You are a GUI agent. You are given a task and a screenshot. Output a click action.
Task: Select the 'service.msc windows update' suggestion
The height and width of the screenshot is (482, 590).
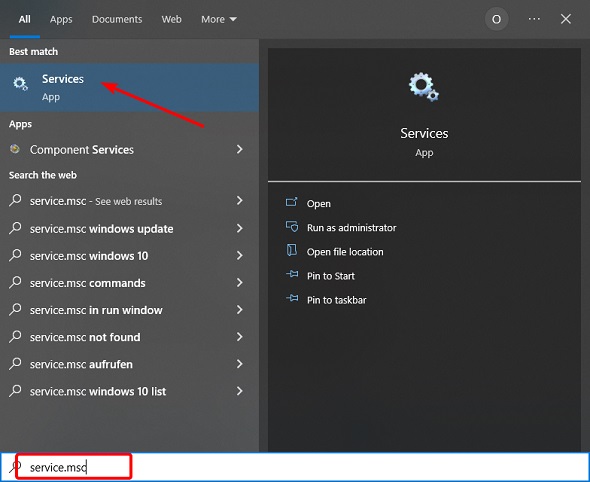click(129, 228)
